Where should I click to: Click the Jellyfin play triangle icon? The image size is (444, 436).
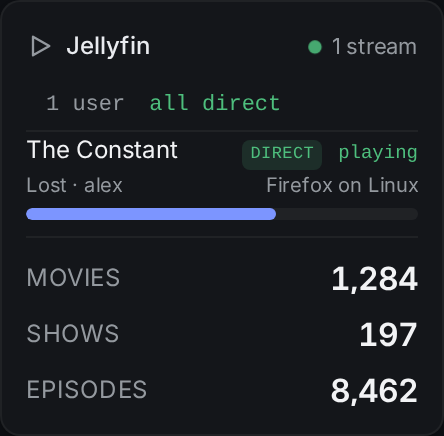point(41,46)
